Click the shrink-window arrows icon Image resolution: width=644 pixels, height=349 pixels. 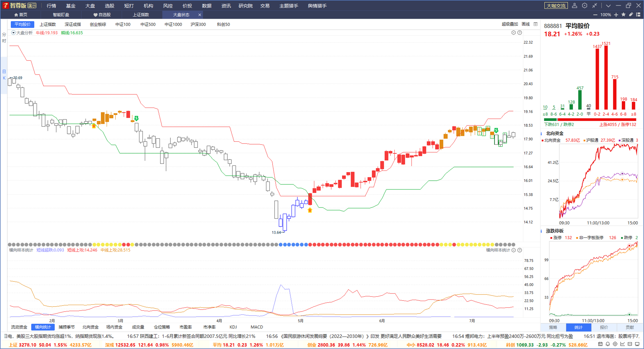pos(594,6)
